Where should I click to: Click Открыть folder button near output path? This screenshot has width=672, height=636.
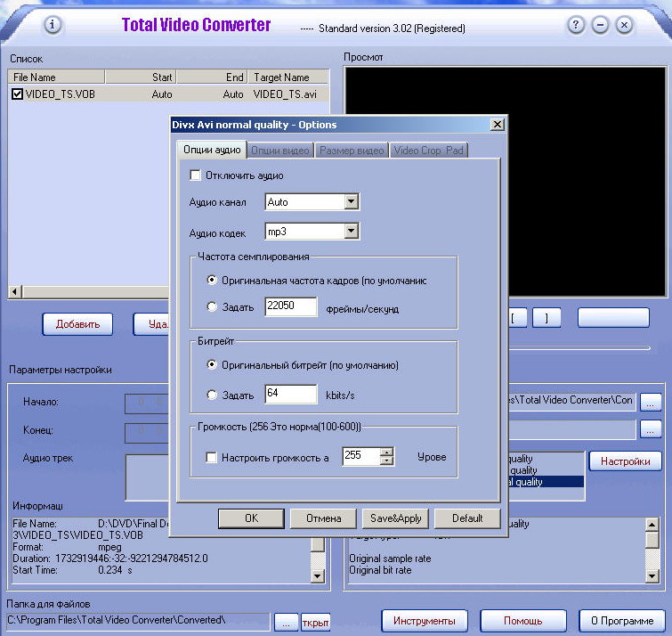pos(316,622)
